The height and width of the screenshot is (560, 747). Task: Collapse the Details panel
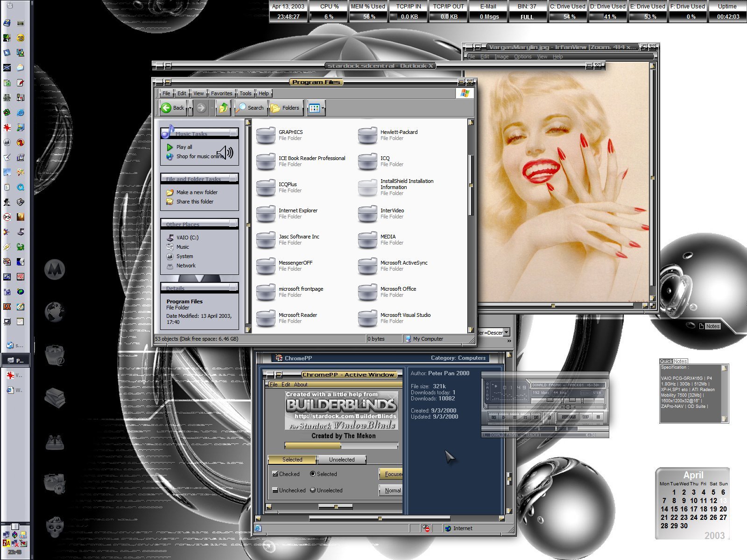point(233,287)
